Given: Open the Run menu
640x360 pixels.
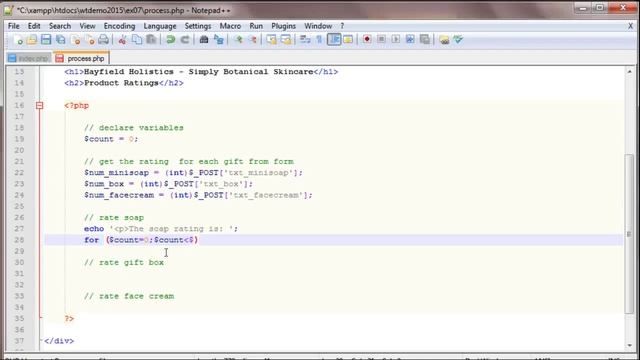Looking at the screenshot, I should point(256,26).
